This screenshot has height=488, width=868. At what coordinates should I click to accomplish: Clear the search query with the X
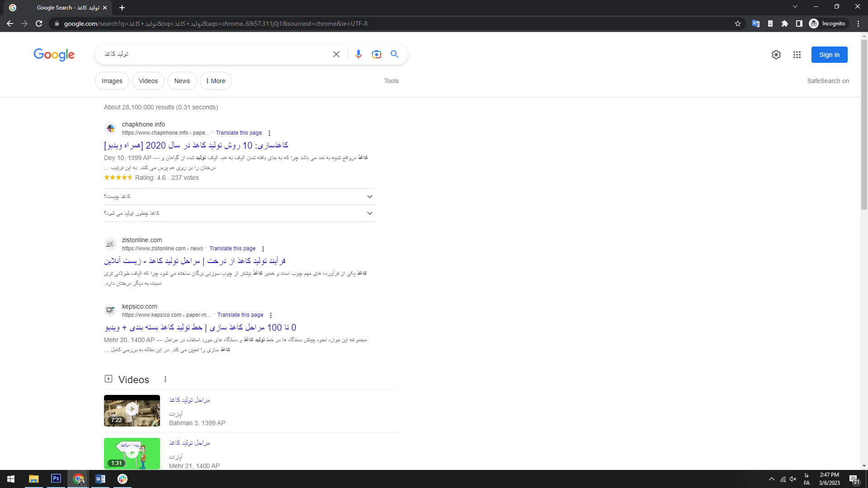click(336, 54)
